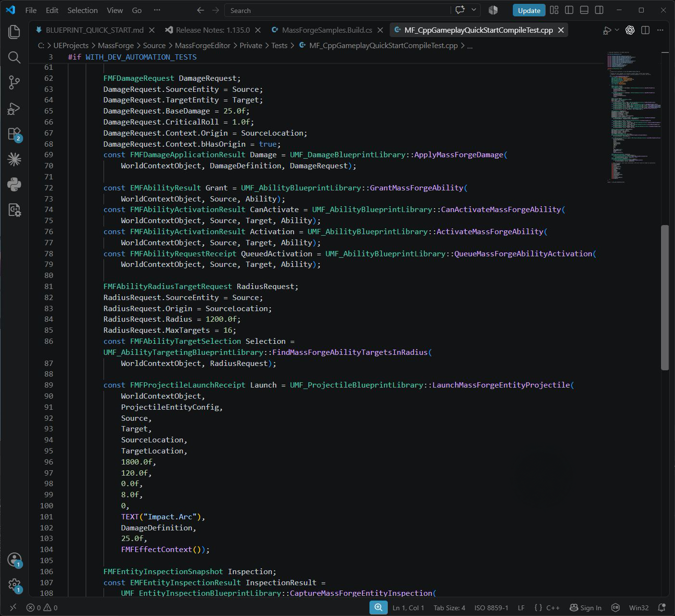Open the Go menu

(x=137, y=10)
